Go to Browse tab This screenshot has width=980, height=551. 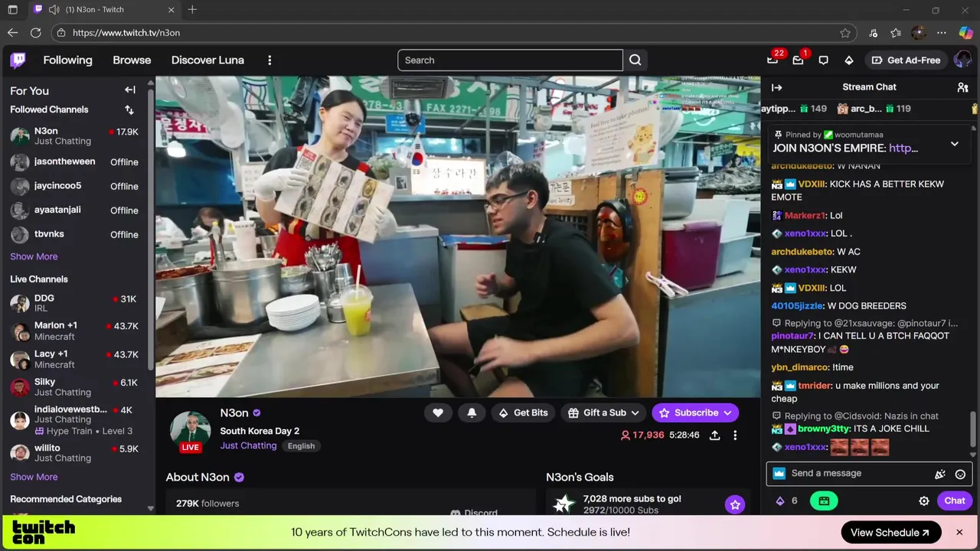[x=132, y=60]
